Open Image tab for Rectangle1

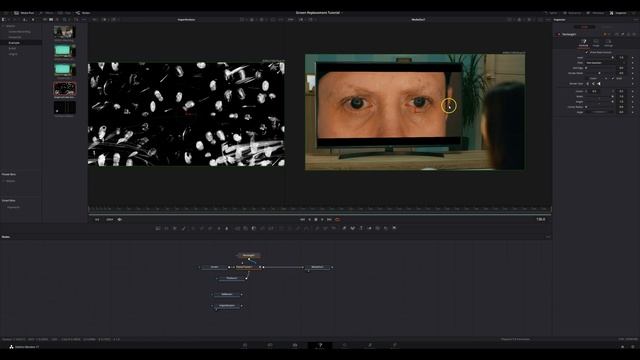pos(596,43)
